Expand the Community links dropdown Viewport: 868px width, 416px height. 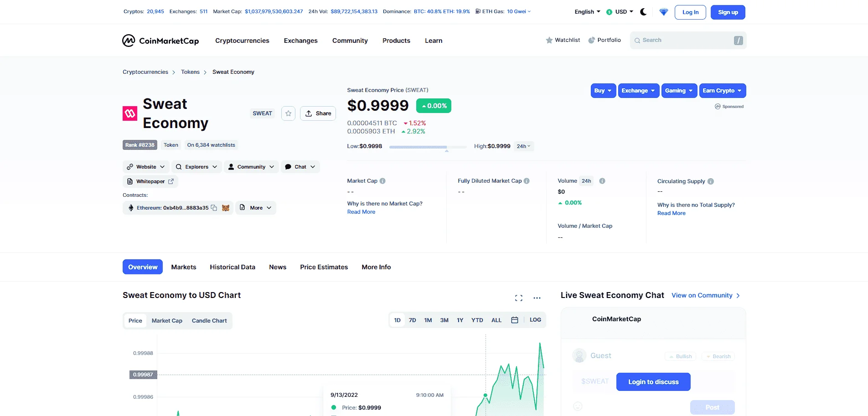[251, 167]
